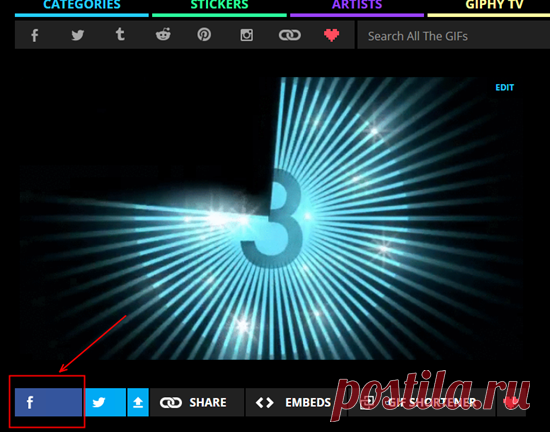Click the countdown number 3 GIF image
Image resolution: width=550 pixels, height=432 pixels.
click(x=271, y=218)
